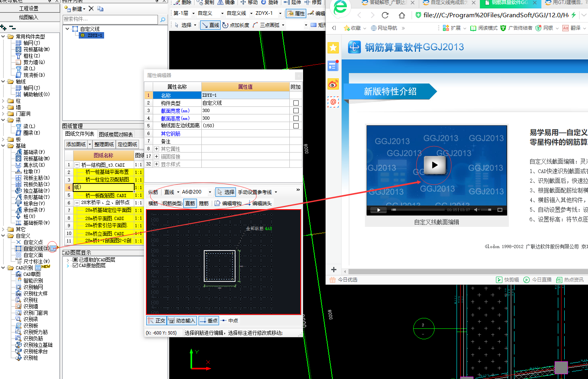The width and height of the screenshot is (588, 379).
Task: Toggle 动态输入 dynamic input
Action: tap(182, 320)
